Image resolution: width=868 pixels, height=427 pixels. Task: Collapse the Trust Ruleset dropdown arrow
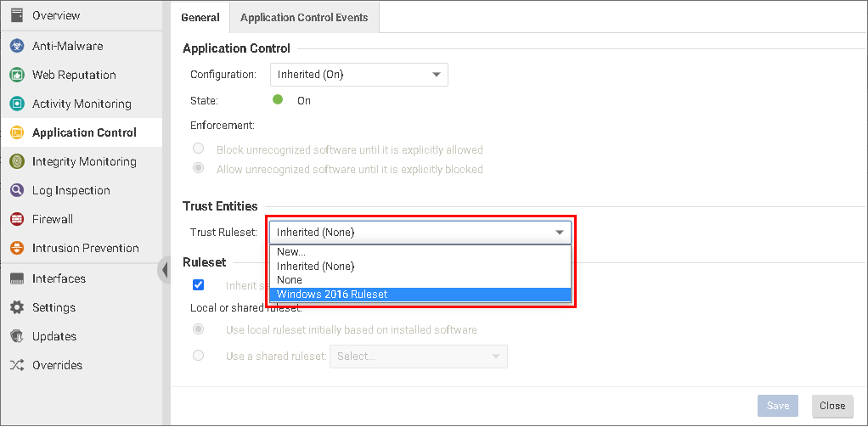pyautogui.click(x=560, y=233)
